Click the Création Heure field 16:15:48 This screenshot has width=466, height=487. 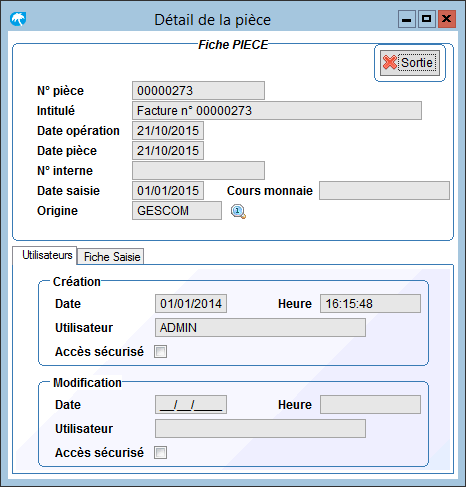click(x=370, y=304)
